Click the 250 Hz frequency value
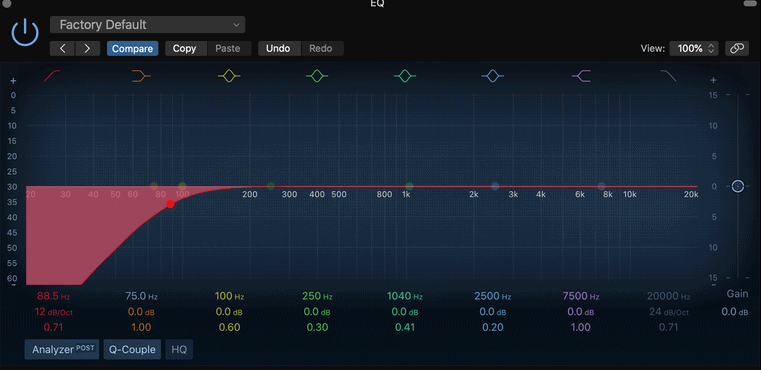The image size is (761, 370). [x=317, y=296]
